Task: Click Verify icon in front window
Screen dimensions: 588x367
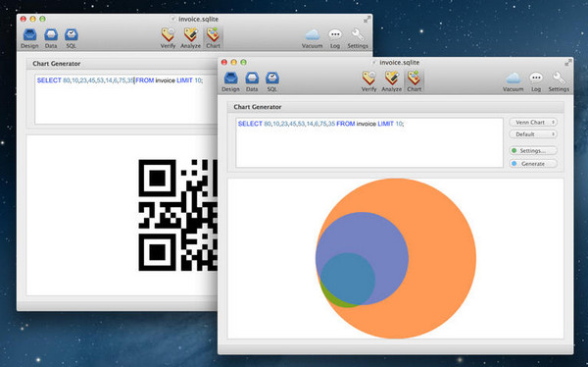Action: (x=368, y=81)
